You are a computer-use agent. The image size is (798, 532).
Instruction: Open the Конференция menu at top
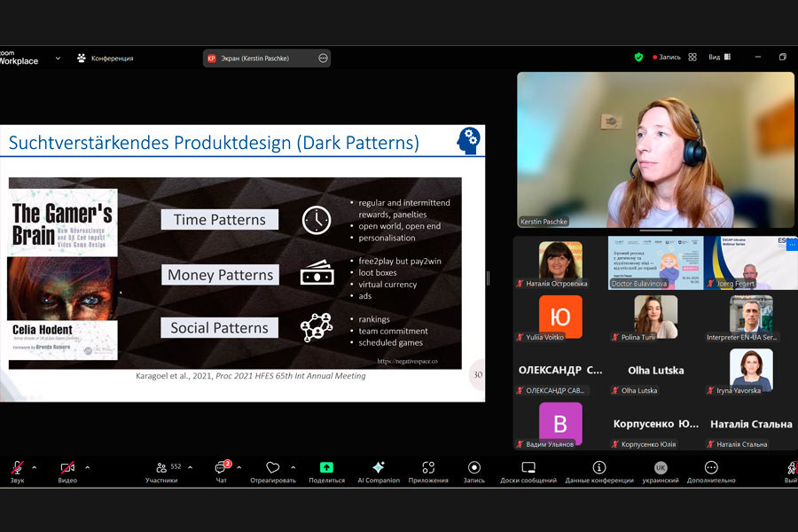tap(106, 59)
